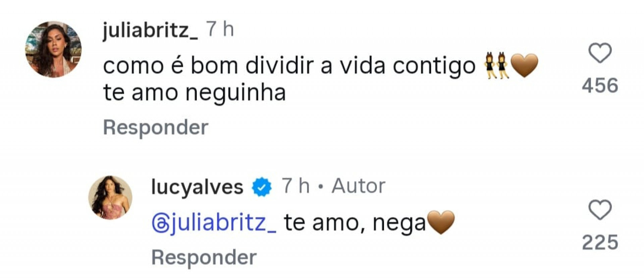Click the dancing women emoji in juliabritz_'s comment

coord(496,65)
